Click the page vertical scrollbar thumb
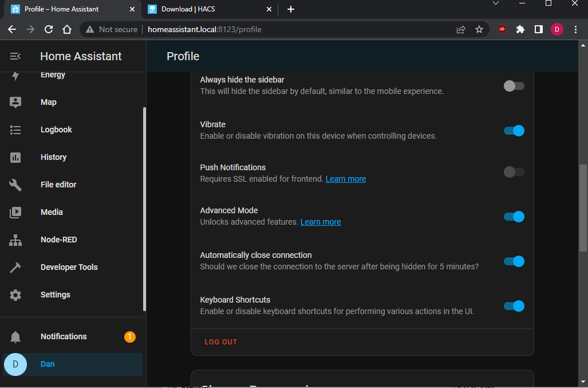Screen dimensions: 588x388 point(583,208)
